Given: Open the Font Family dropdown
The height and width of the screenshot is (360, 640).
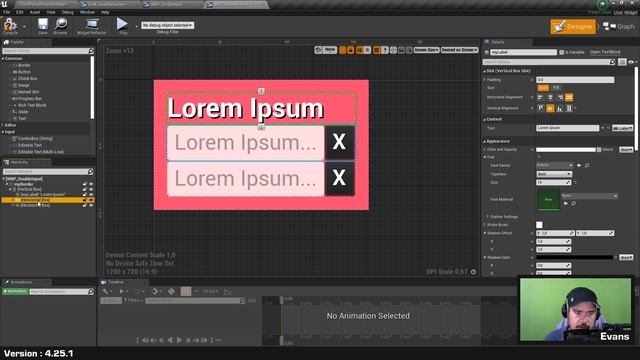Looking at the screenshot, I should point(554,165).
